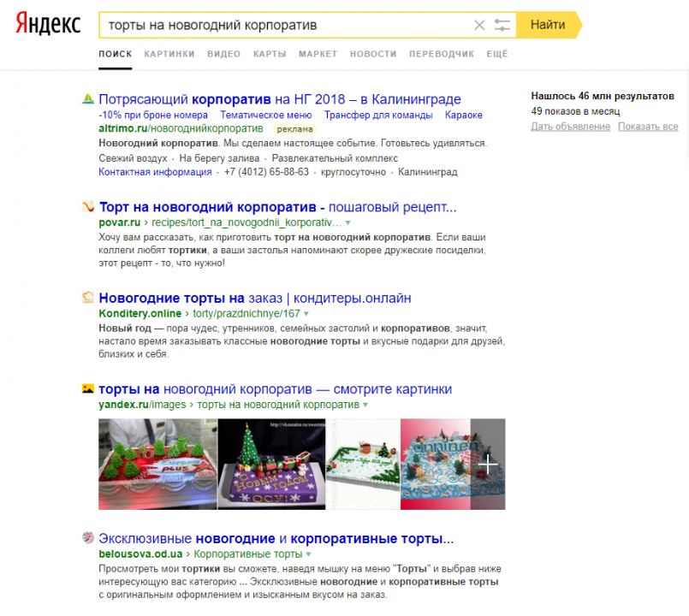The width and height of the screenshot is (689, 616).
Task: Open Эксклюзивные новогодние и корпоративные торты title
Action: (276, 538)
